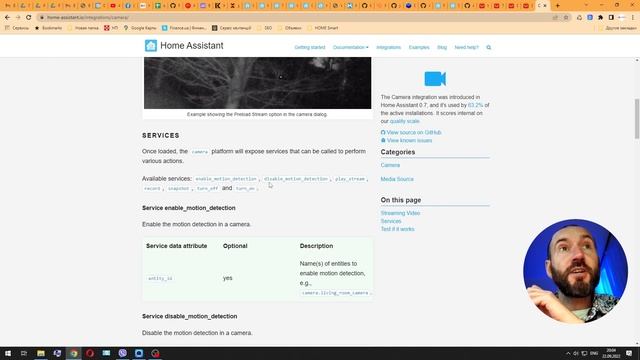Open Task View on the taskbar
640x360 pixels.
coord(24,353)
